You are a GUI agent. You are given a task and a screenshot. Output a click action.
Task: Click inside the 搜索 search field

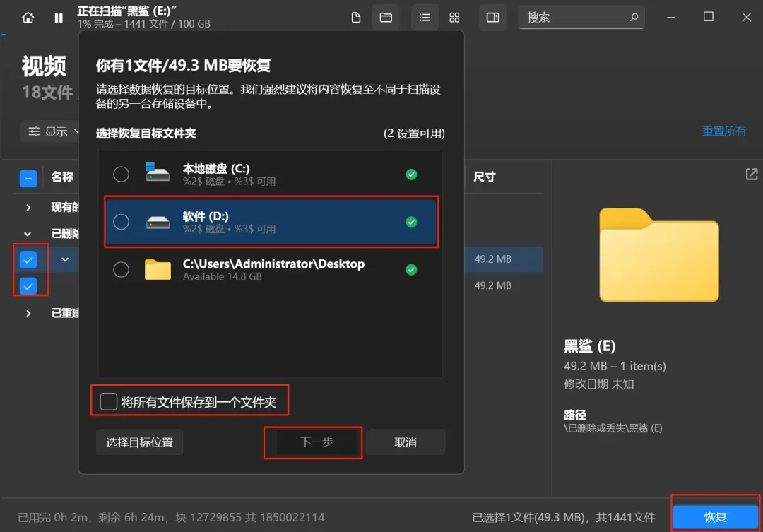click(x=565, y=17)
